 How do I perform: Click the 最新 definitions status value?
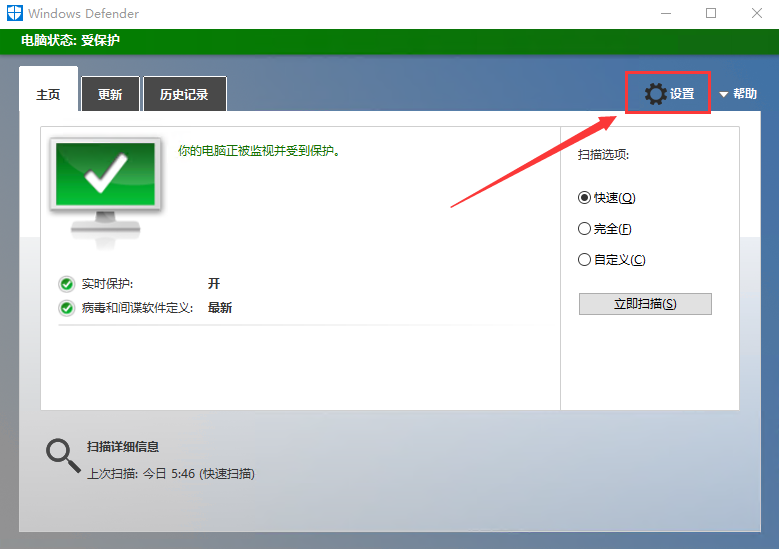[x=220, y=308]
